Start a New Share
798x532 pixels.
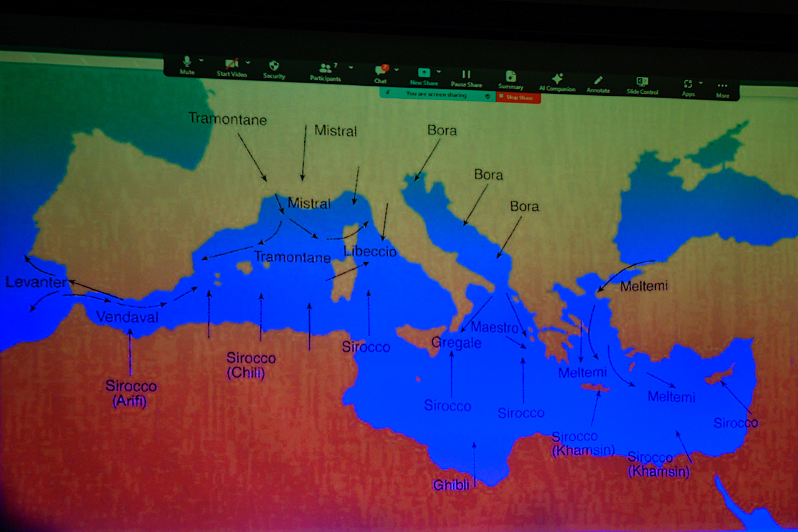point(424,76)
